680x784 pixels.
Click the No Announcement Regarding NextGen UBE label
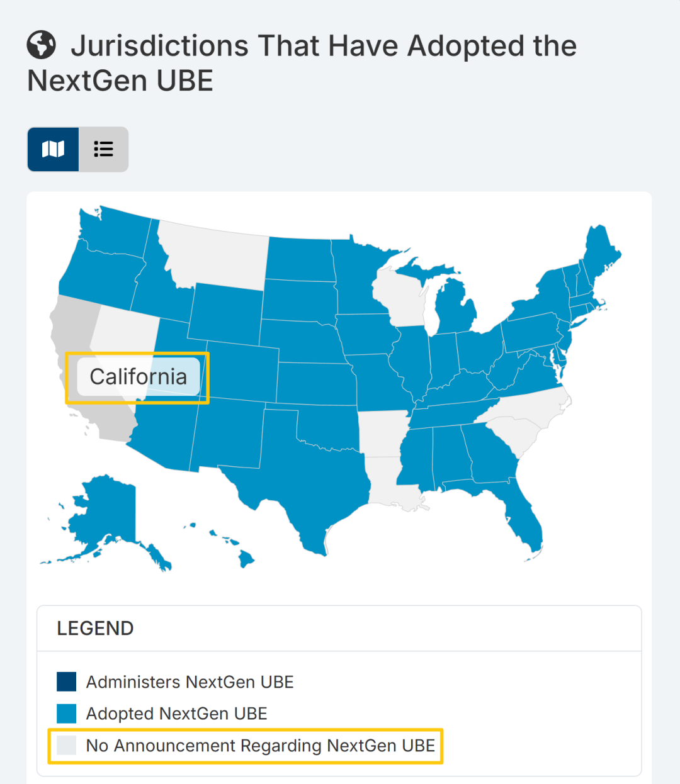tap(260, 746)
